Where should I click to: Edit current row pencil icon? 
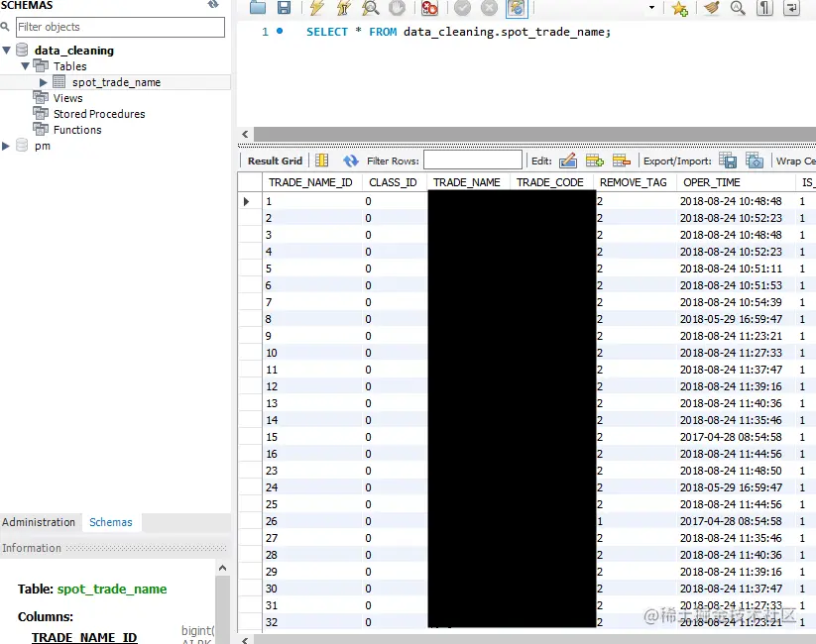(x=568, y=161)
